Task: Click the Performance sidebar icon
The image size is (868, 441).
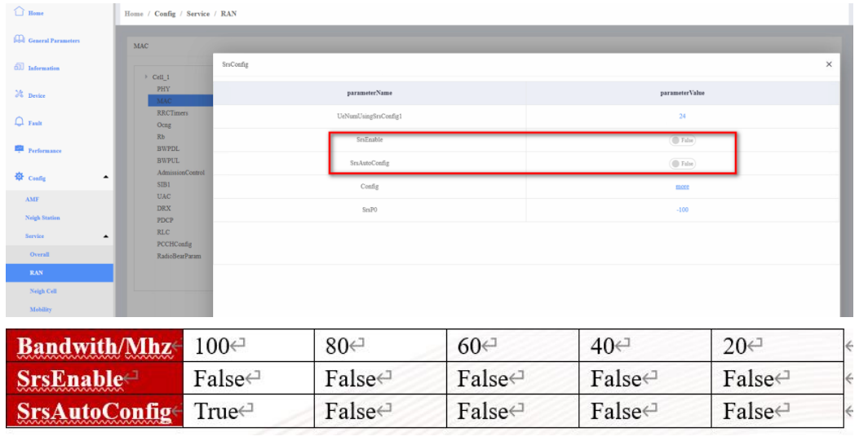Action: click(18, 150)
